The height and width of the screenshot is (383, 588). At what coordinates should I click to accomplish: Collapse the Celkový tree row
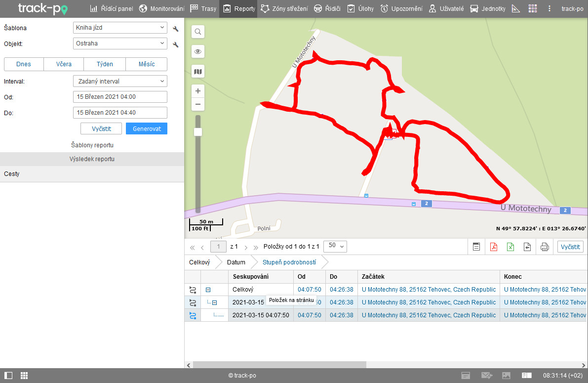click(x=208, y=290)
